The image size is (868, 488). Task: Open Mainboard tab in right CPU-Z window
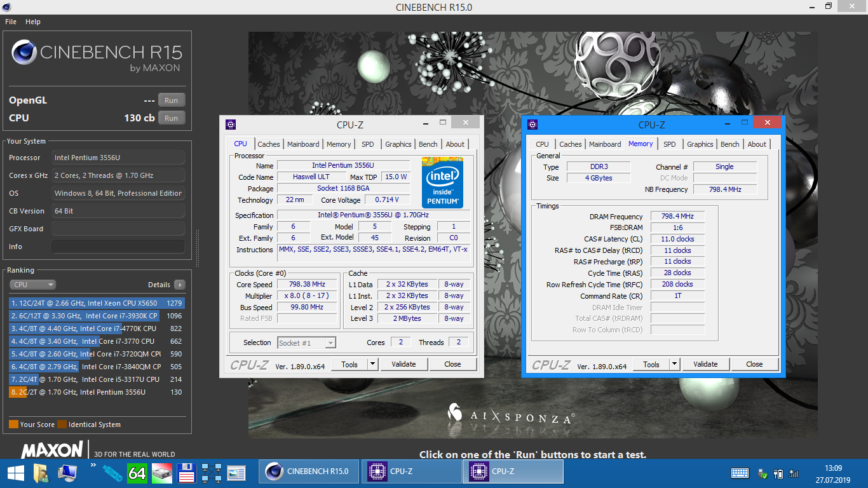click(605, 144)
